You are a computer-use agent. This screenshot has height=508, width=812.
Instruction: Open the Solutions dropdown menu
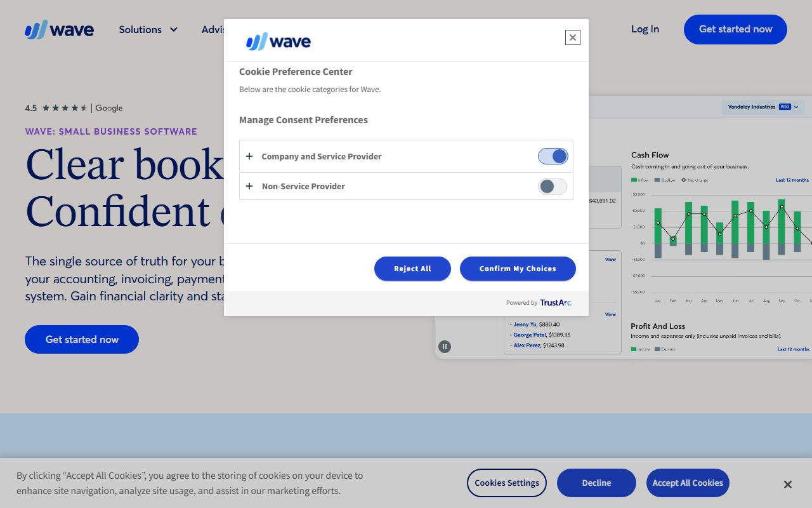(148, 29)
